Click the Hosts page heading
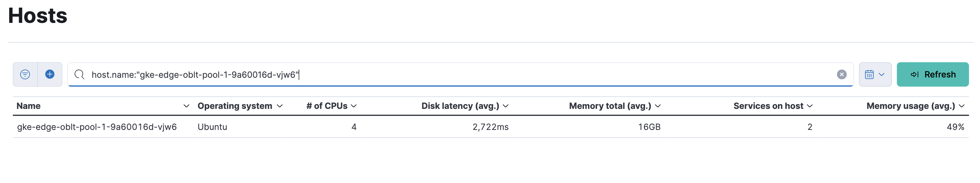 [37, 16]
